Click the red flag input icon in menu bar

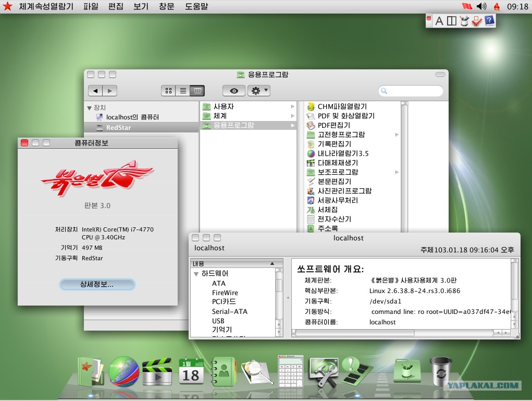point(467,6)
